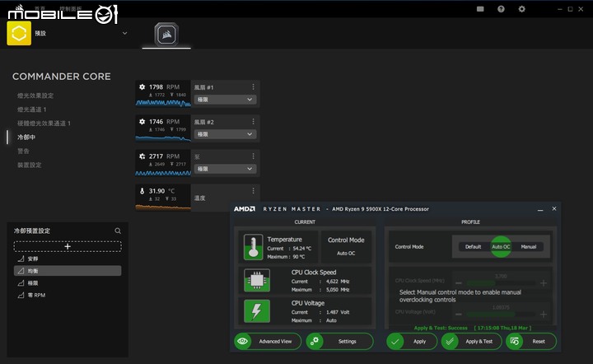Click the fan icon beside 1746 RPM
Screen dimensions: 593x364
tap(142, 122)
